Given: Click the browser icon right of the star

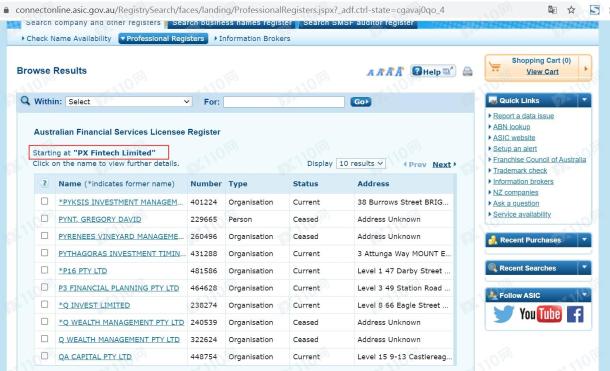Looking at the screenshot, I should [x=594, y=10].
